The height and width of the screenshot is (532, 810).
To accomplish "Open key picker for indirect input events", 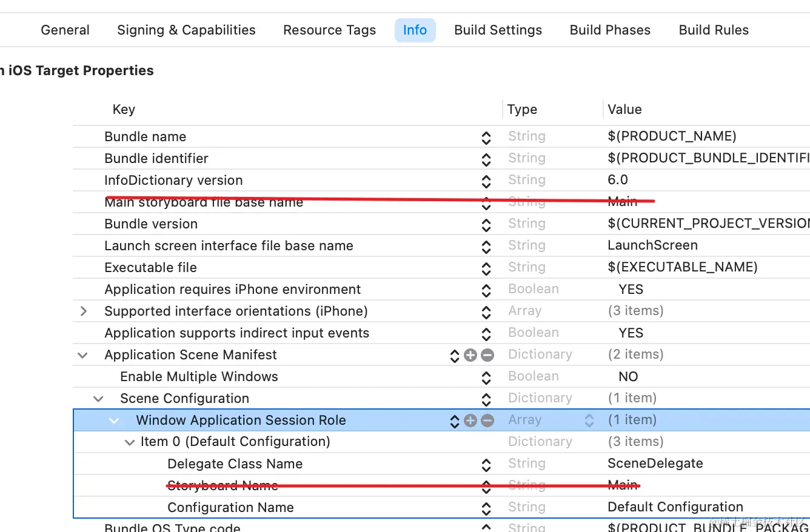I will pos(486,334).
